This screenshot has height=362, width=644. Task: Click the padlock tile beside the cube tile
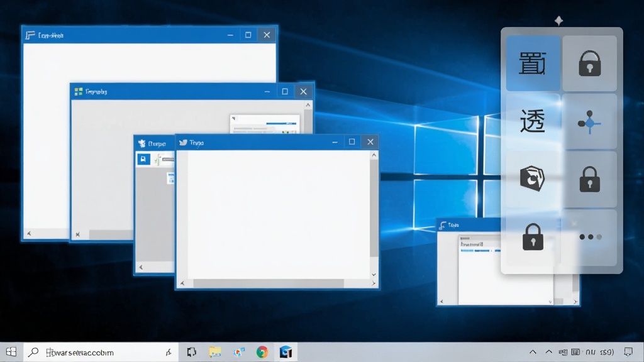point(589,179)
